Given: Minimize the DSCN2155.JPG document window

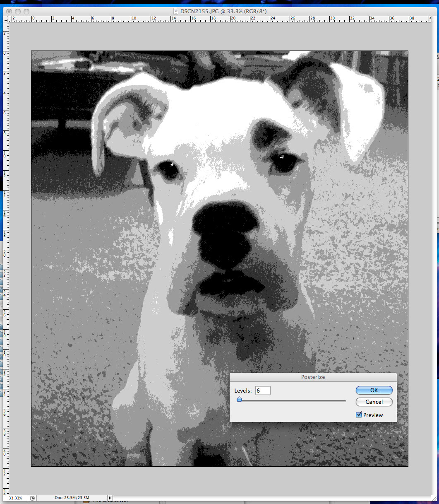Looking at the screenshot, I should coord(19,11).
